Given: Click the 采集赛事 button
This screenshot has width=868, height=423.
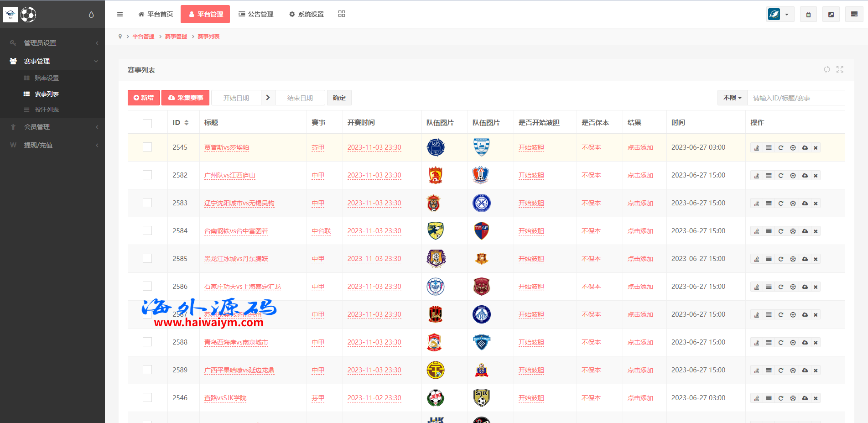Looking at the screenshot, I should (x=186, y=98).
